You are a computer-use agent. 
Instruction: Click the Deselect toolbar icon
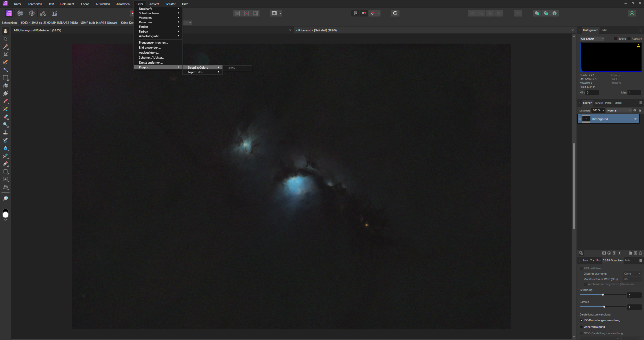247,13
